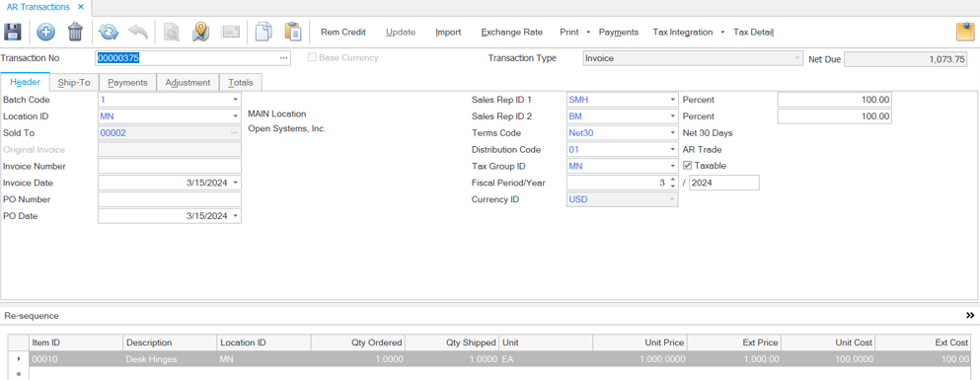The width and height of the screenshot is (980, 380).
Task: Click the Refresh arrows icon
Action: click(109, 32)
